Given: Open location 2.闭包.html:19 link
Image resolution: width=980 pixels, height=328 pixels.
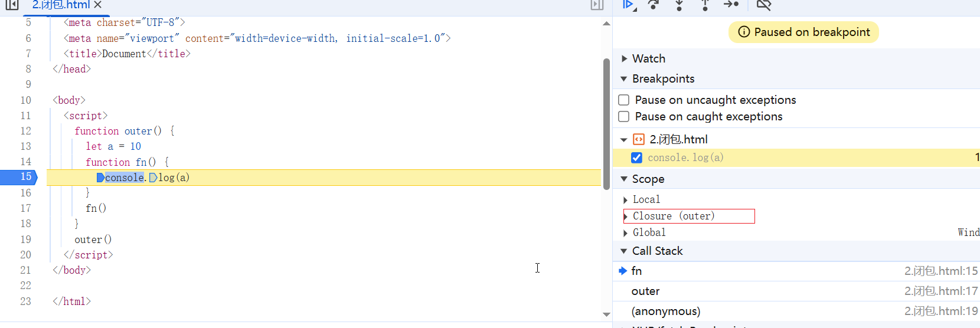Looking at the screenshot, I should (941, 311).
